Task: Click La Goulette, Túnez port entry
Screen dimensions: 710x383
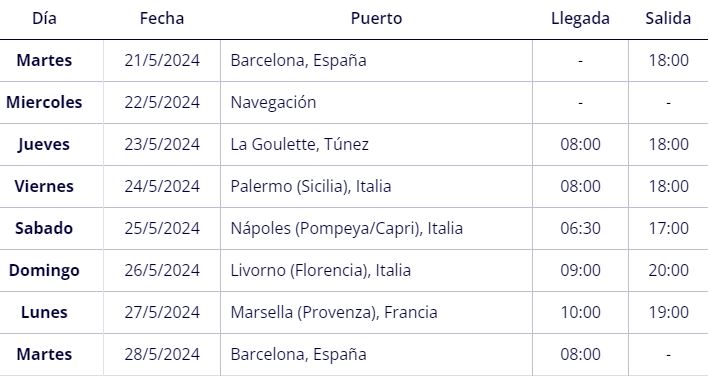Action: point(299,144)
